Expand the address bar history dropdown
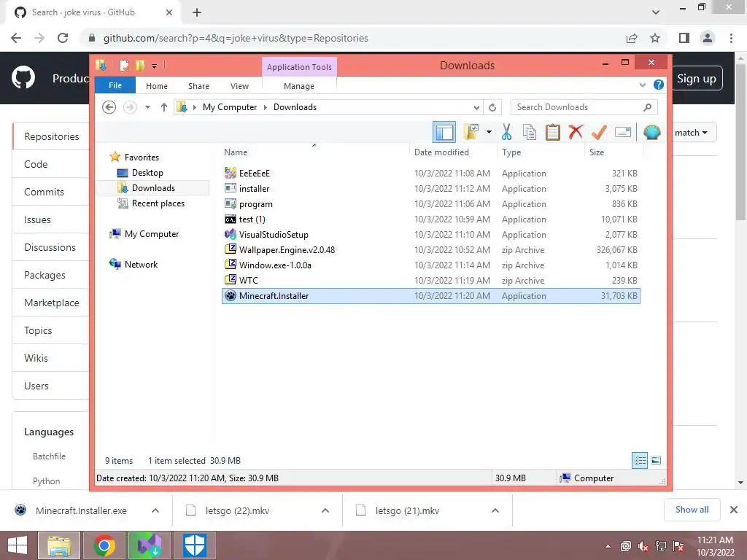747x560 pixels. click(x=476, y=107)
